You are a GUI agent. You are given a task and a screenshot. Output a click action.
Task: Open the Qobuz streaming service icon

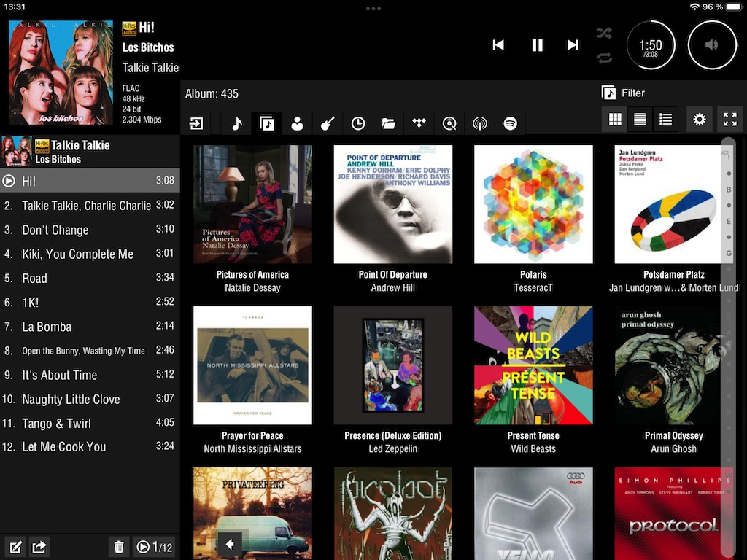point(449,124)
